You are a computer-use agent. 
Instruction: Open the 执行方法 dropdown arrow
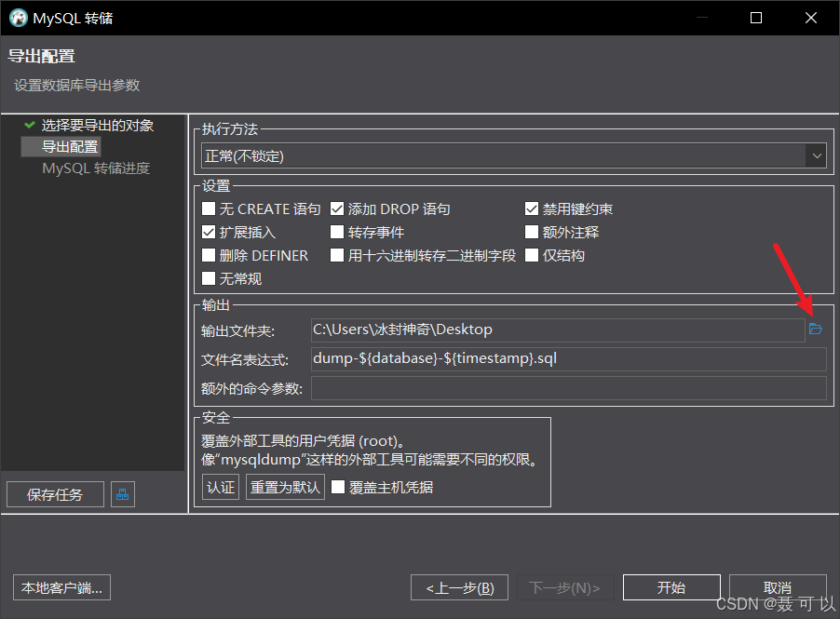coord(817,156)
